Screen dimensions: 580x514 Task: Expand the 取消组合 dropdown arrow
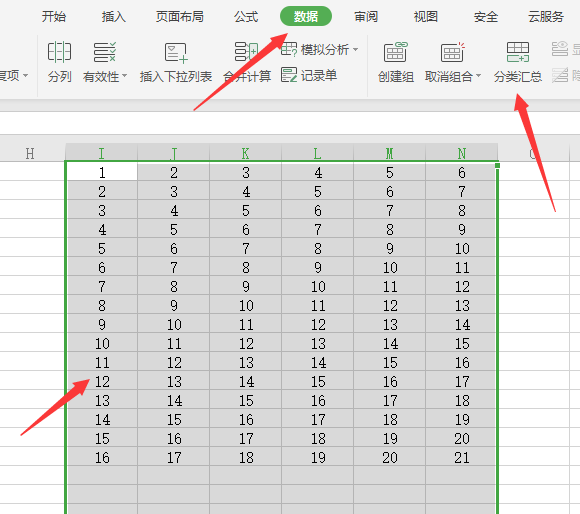point(478,76)
